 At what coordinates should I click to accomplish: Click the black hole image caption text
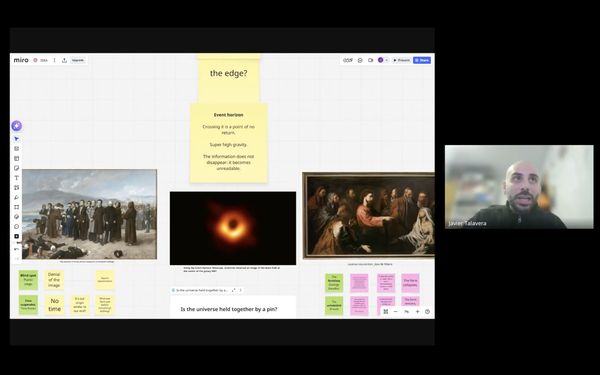(232, 269)
